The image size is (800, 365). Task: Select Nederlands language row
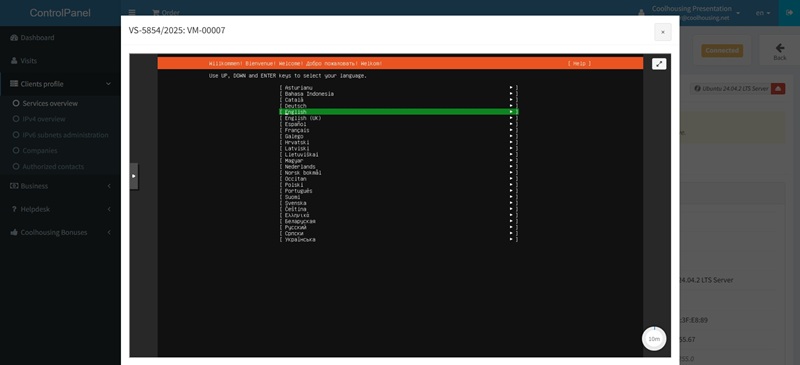pyautogui.click(x=398, y=167)
